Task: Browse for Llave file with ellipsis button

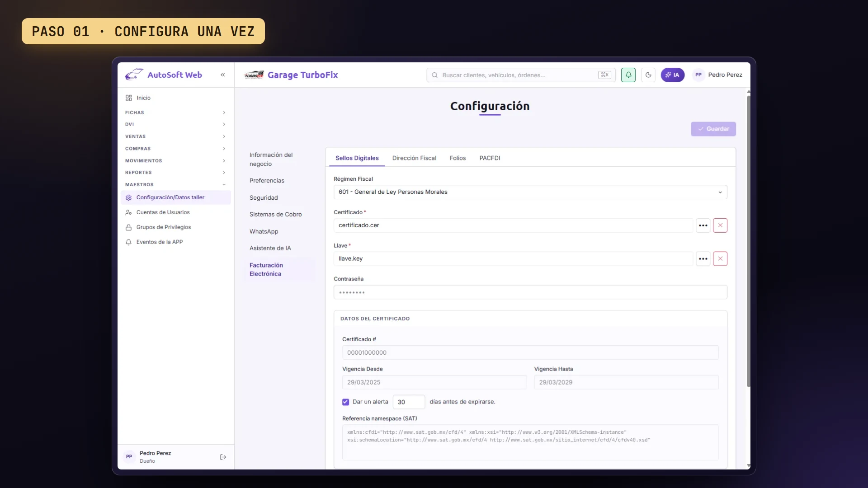Action: coord(703,259)
